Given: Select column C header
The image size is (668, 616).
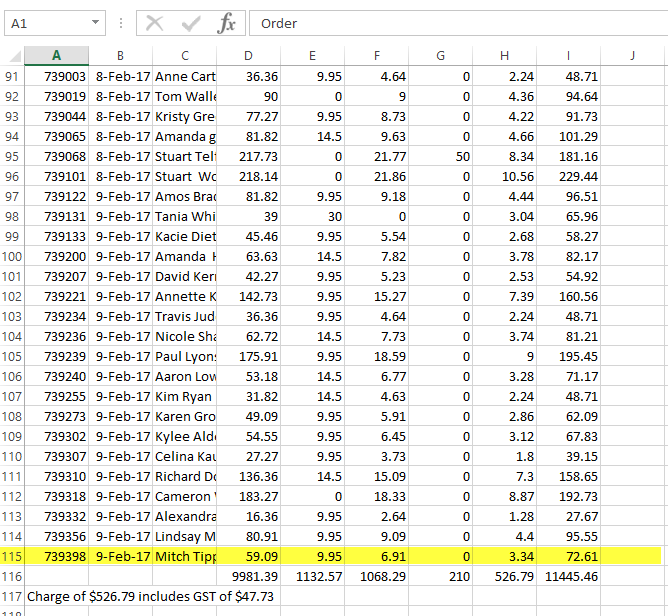Looking at the screenshot, I should 184,55.
